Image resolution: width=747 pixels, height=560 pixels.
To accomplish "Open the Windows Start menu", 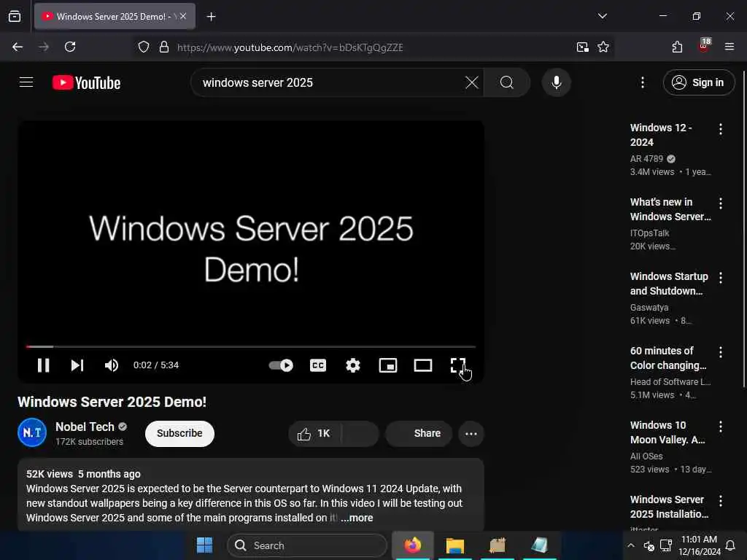I will (x=205, y=545).
